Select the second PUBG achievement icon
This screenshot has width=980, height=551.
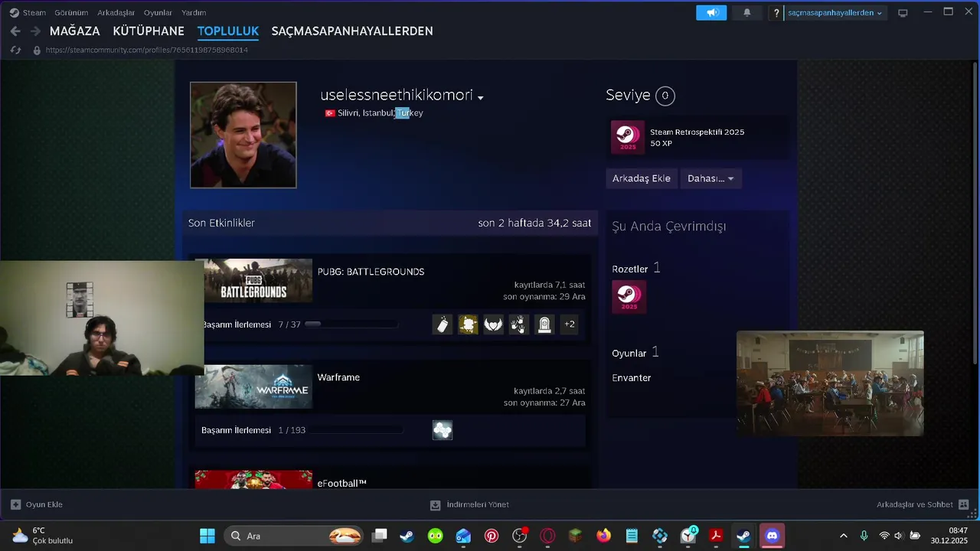[x=468, y=324]
